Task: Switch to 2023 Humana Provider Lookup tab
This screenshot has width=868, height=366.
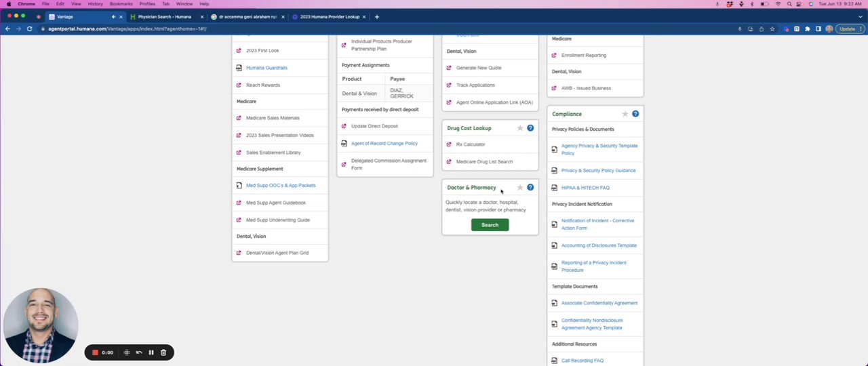Action: 330,16
